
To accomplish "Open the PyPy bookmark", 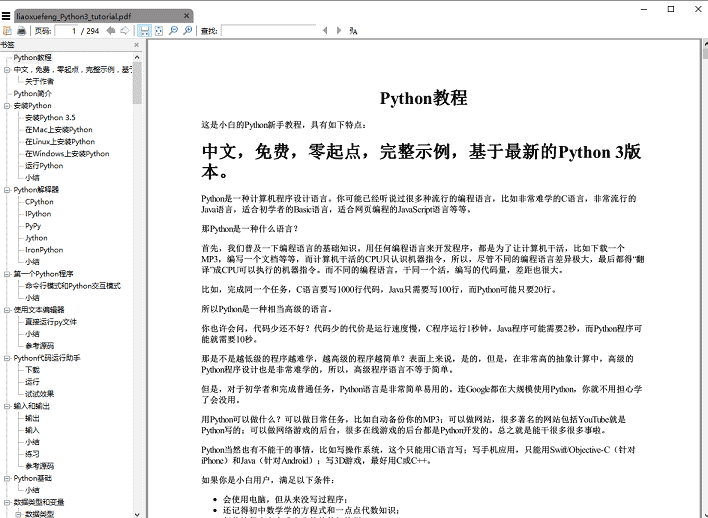I will click(x=33, y=226).
